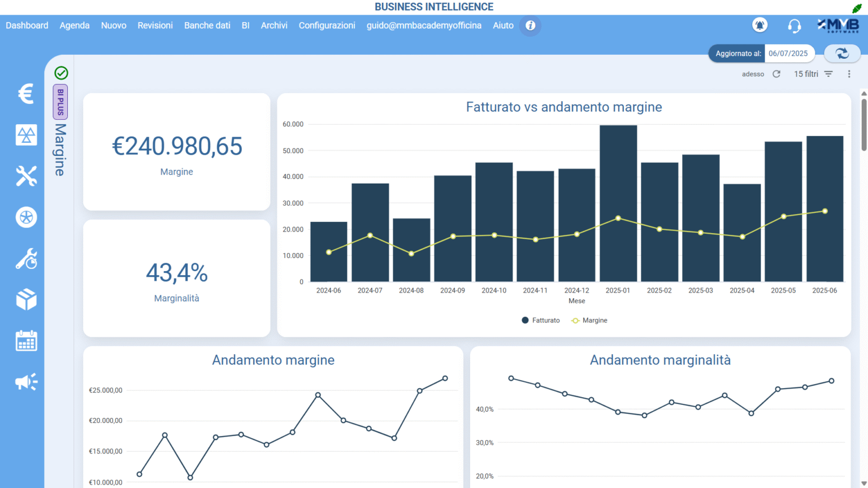The height and width of the screenshot is (488, 868).
Task: Select the package box sidebar icon
Action: click(26, 300)
